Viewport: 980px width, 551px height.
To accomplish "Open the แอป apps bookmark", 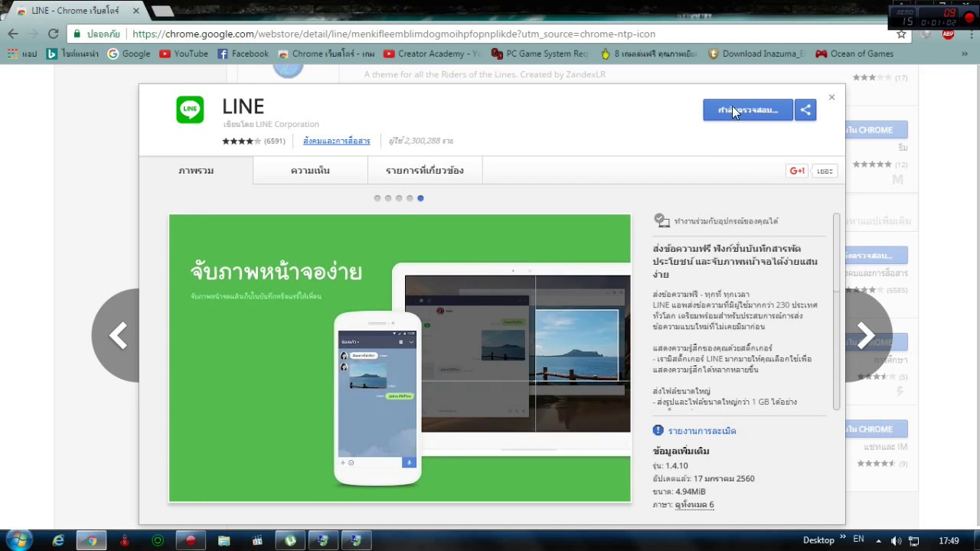I will [x=23, y=54].
